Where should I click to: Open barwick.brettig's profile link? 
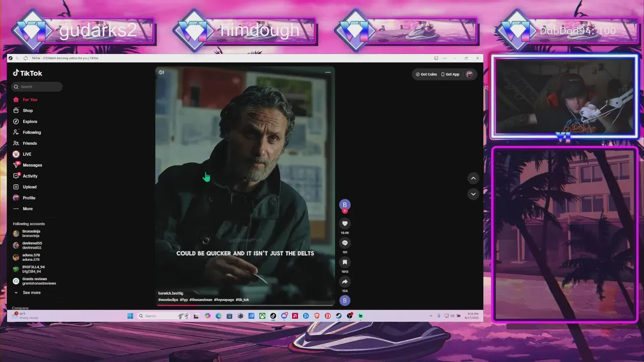pos(171,293)
